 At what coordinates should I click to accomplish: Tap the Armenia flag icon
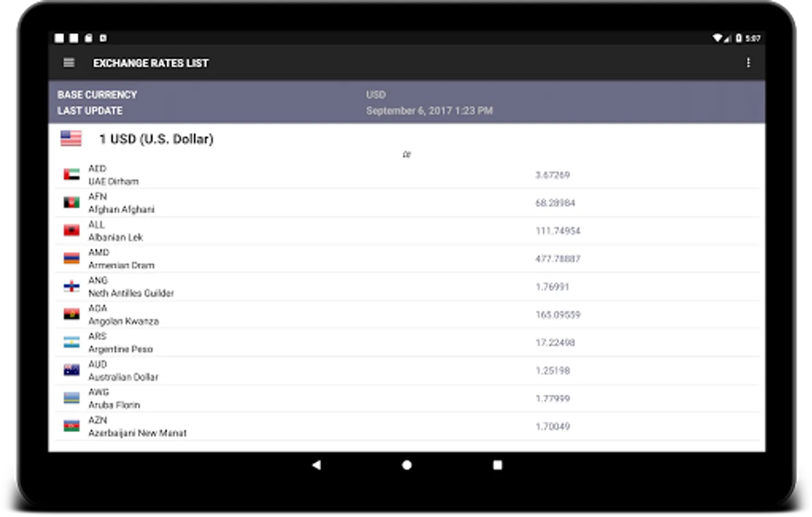[71, 258]
